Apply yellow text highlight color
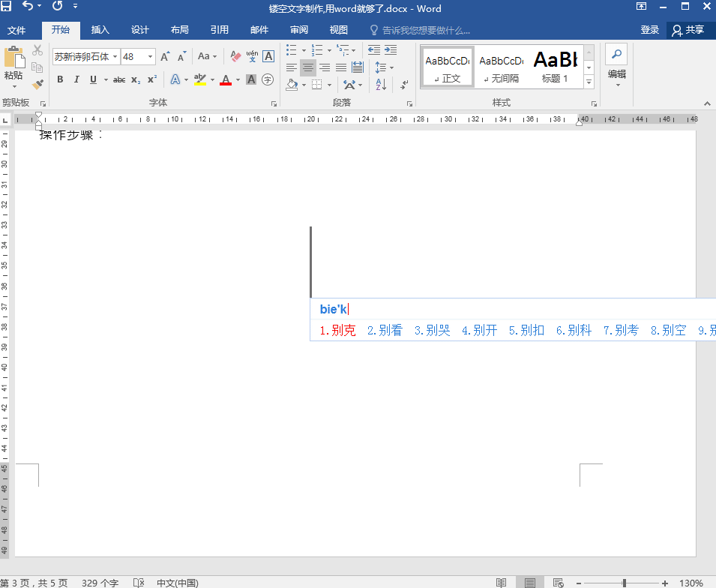The image size is (716, 588). pyautogui.click(x=200, y=79)
